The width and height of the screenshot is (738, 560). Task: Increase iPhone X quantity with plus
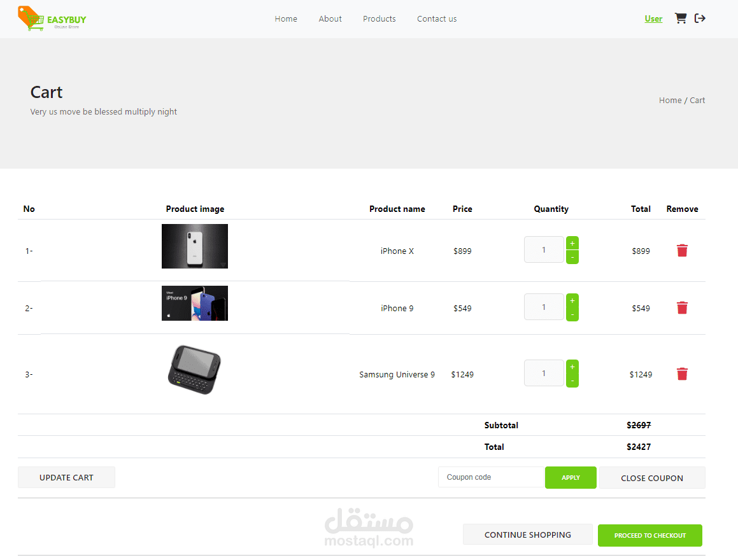572,243
